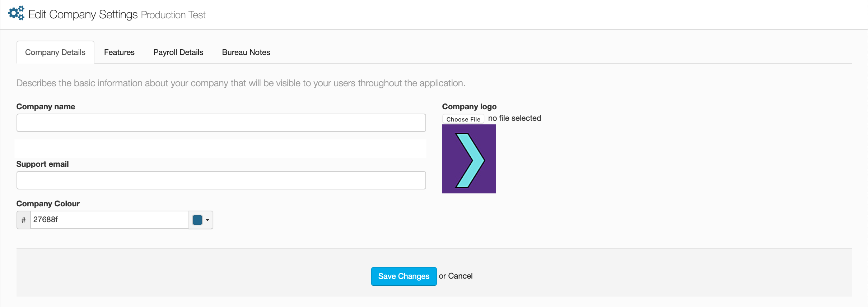Click the colour hex code input 27688f

pyautogui.click(x=109, y=220)
